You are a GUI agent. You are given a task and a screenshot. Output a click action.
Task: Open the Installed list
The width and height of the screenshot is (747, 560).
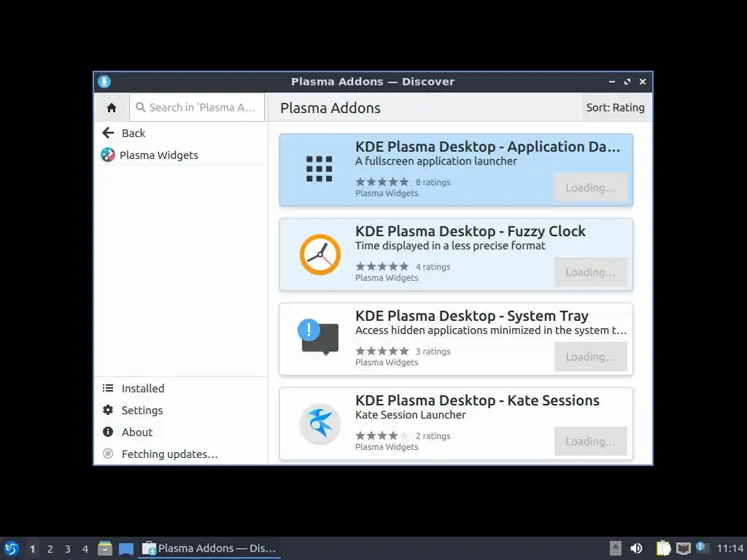point(181,389)
